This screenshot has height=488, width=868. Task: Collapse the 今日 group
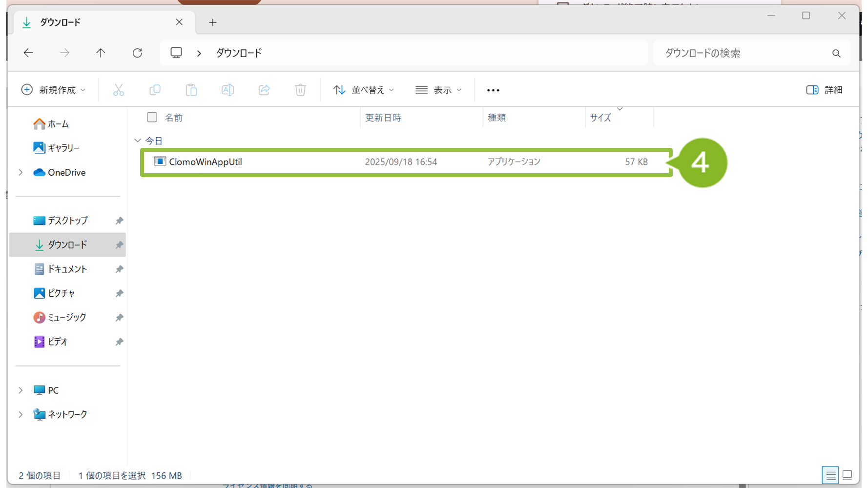click(138, 141)
